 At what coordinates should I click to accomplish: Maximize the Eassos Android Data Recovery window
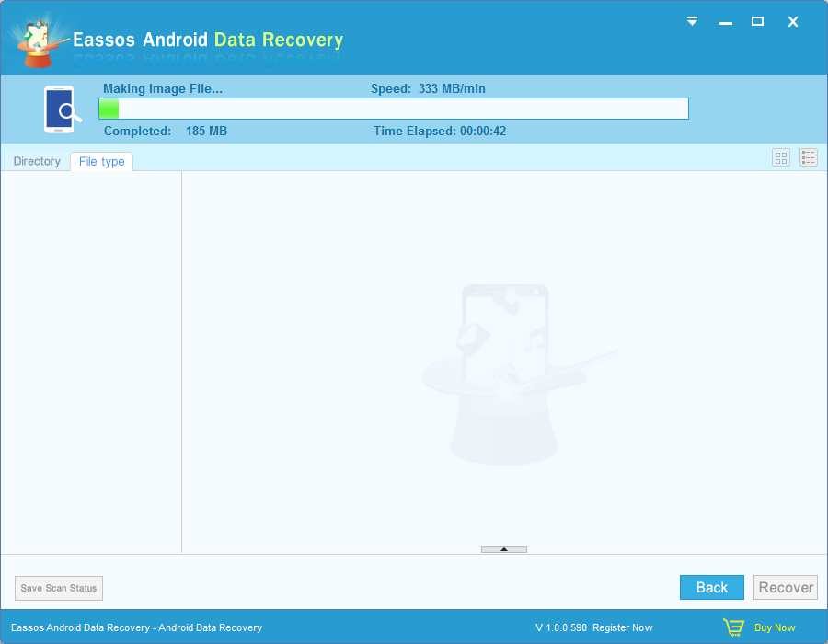coord(757,21)
